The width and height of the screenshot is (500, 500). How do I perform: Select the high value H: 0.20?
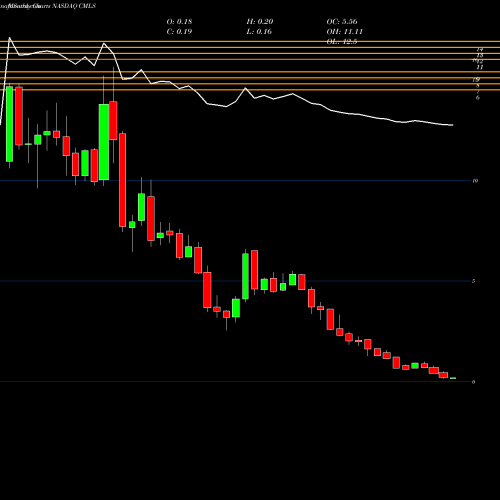(x=260, y=21)
